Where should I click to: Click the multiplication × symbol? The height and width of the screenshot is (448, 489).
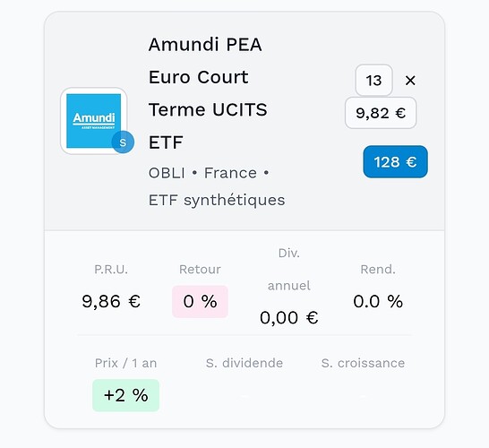point(410,81)
